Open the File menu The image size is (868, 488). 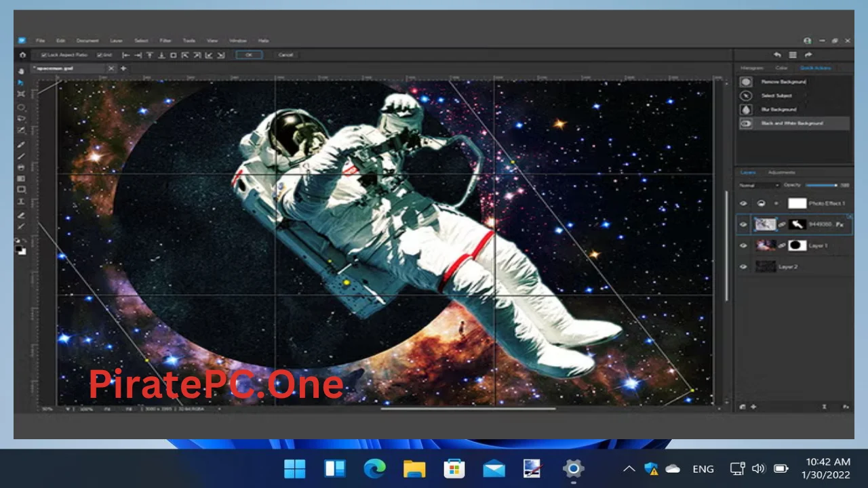tap(40, 41)
